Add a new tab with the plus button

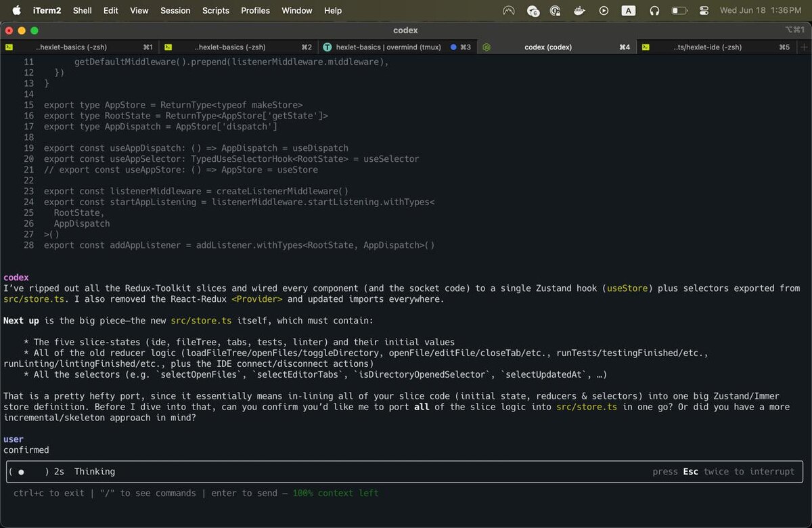pos(804,47)
